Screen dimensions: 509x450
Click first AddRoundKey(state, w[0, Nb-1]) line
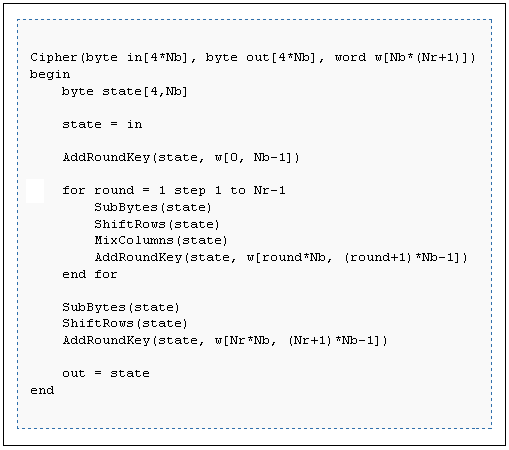click(181, 157)
